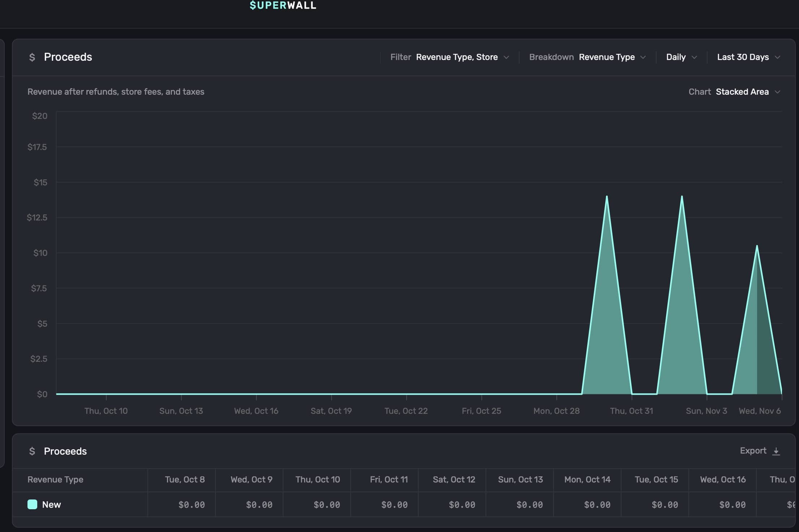The image size is (799, 532).
Task: Click the second proceeds peak on the chart
Action: click(682, 197)
